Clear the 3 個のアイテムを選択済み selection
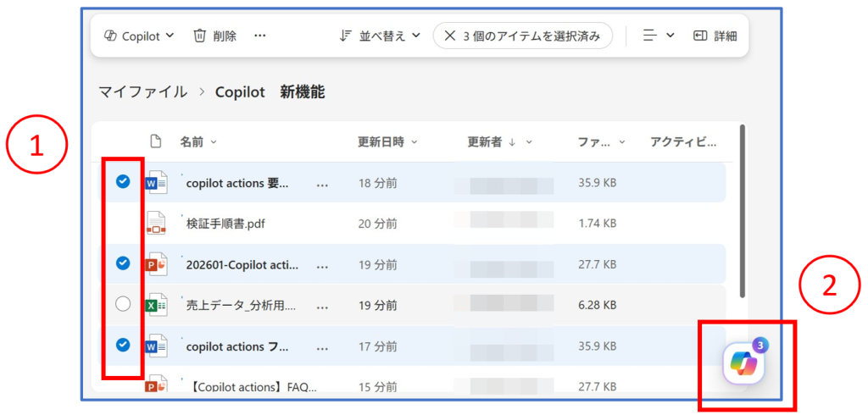 (450, 36)
